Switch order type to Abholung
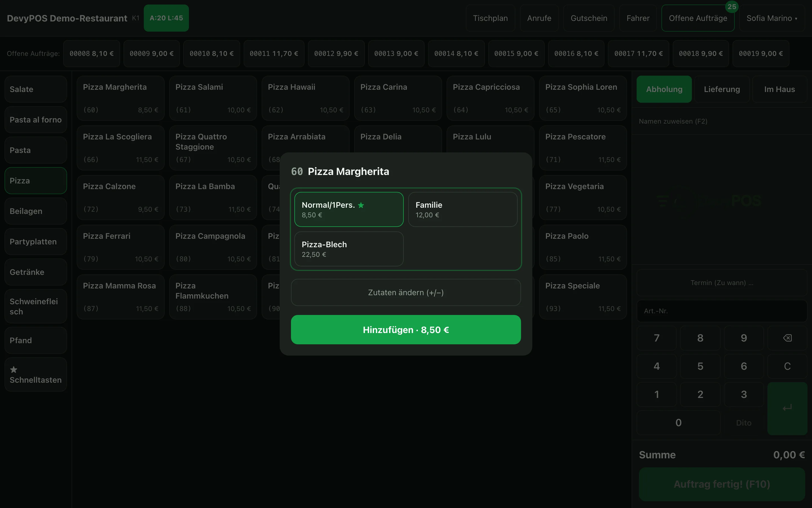The image size is (812, 508). point(664,89)
